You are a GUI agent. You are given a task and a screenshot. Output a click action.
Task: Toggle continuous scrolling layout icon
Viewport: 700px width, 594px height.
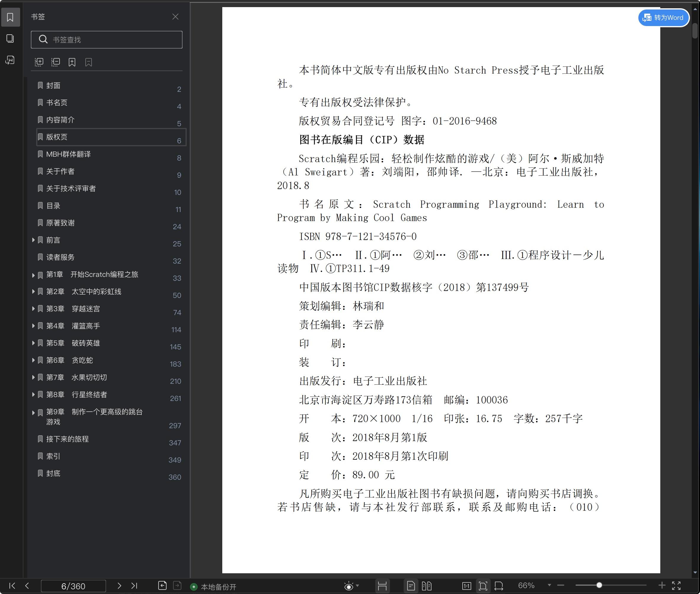[382, 586]
